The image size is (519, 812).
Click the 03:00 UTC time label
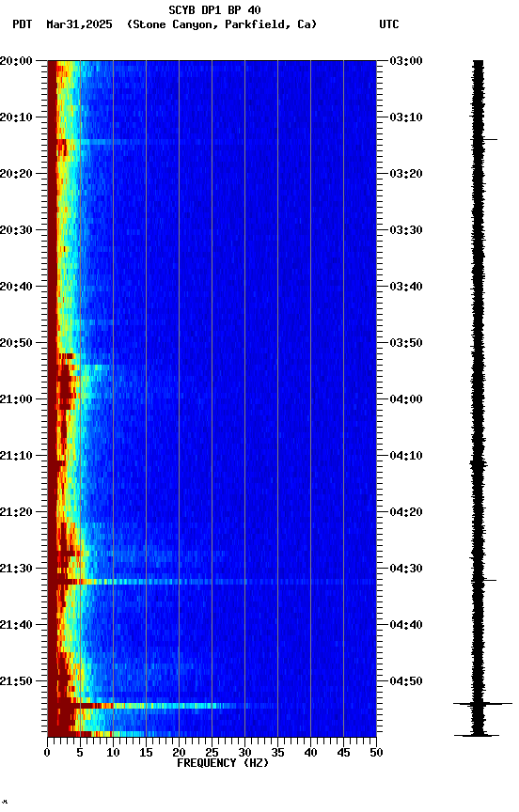[406, 61]
